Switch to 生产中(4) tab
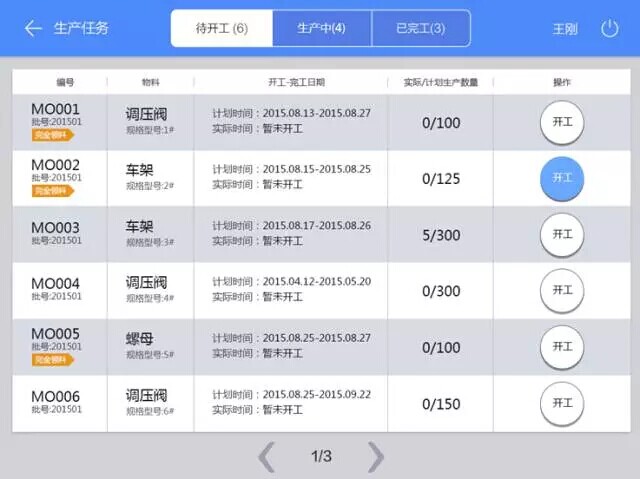 pos(322,28)
